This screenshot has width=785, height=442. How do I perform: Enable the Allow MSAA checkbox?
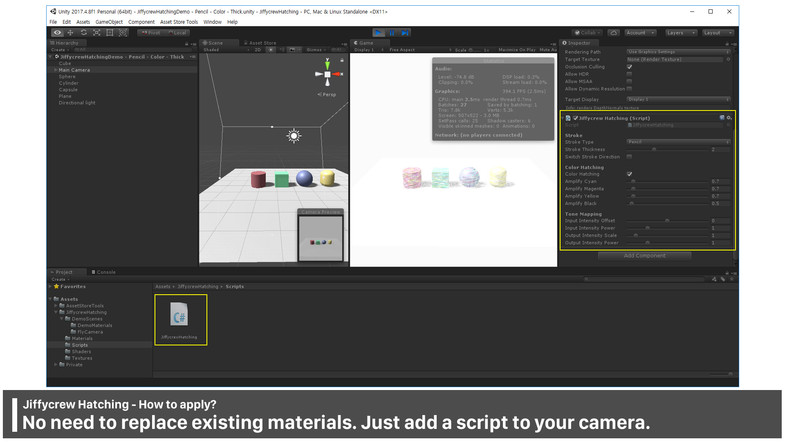[629, 81]
